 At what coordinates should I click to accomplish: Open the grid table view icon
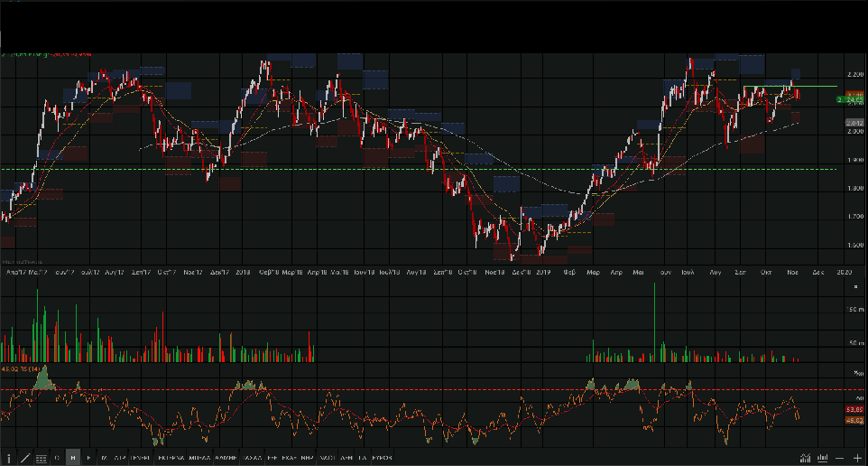point(41,458)
